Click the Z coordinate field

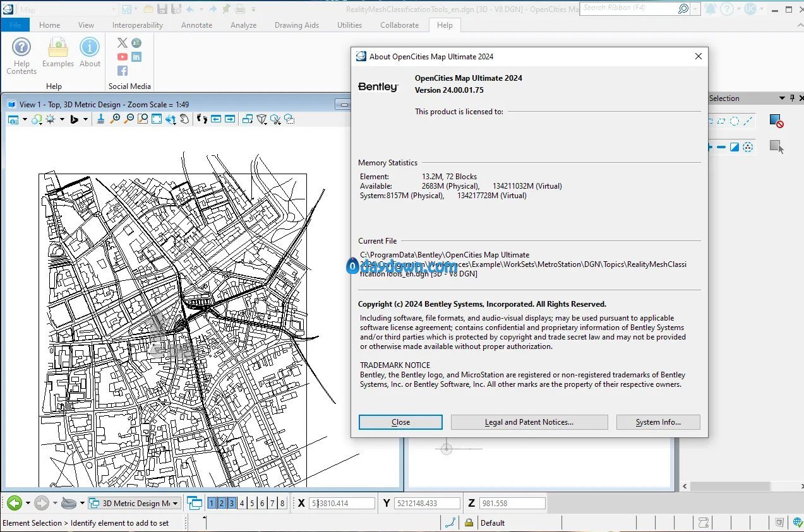(x=512, y=503)
